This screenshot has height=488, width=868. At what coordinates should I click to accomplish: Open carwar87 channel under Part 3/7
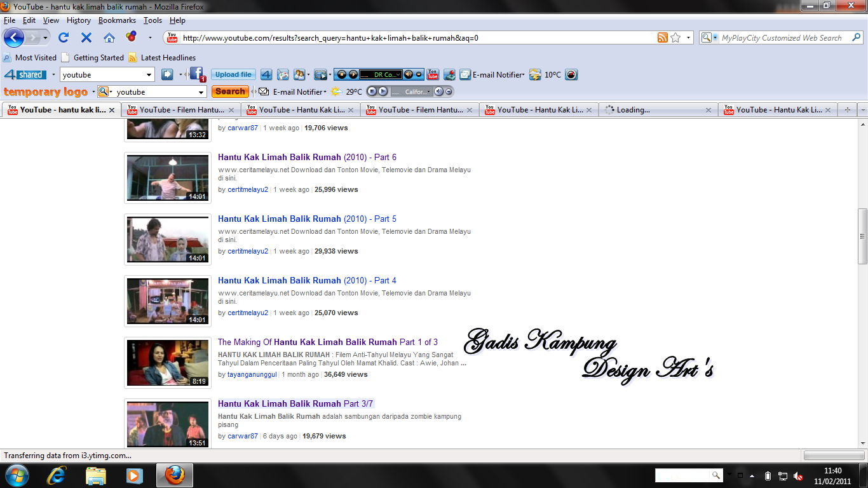tap(243, 436)
